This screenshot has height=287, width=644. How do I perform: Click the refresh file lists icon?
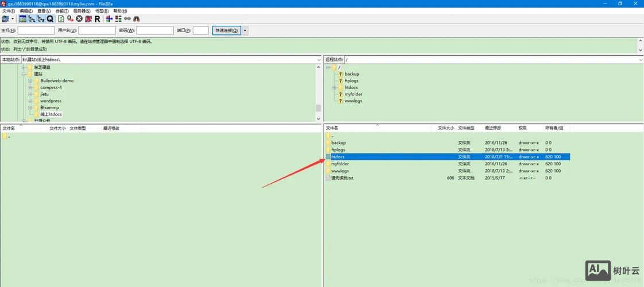coord(61,19)
